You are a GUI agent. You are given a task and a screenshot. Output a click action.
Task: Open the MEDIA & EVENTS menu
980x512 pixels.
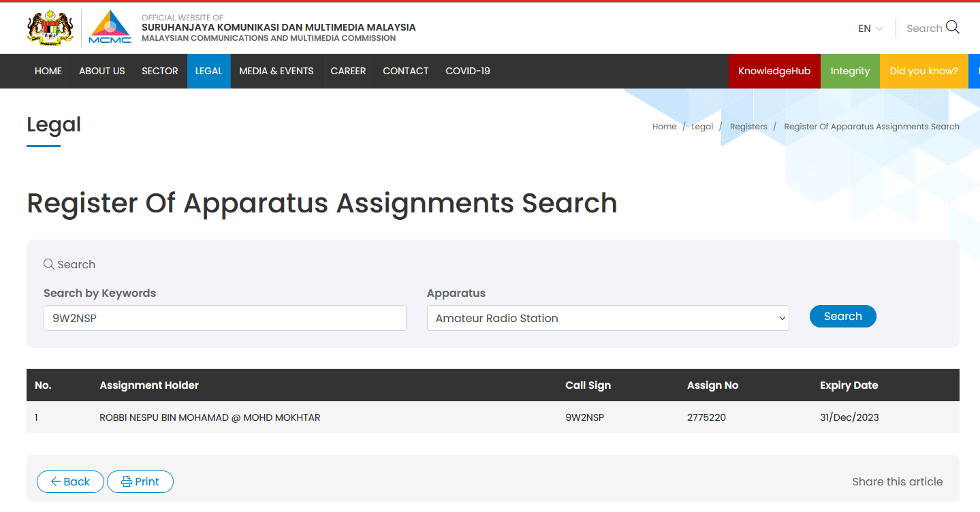(276, 71)
